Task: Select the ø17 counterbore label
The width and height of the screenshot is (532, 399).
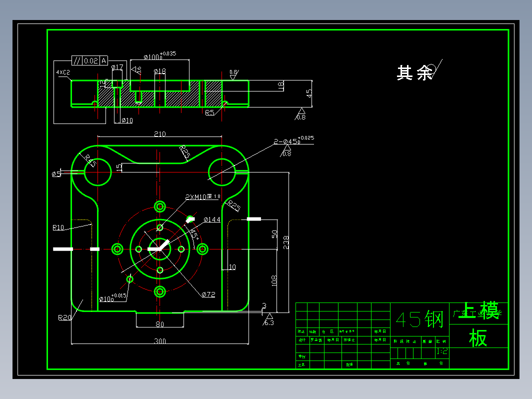Action: pos(117,67)
